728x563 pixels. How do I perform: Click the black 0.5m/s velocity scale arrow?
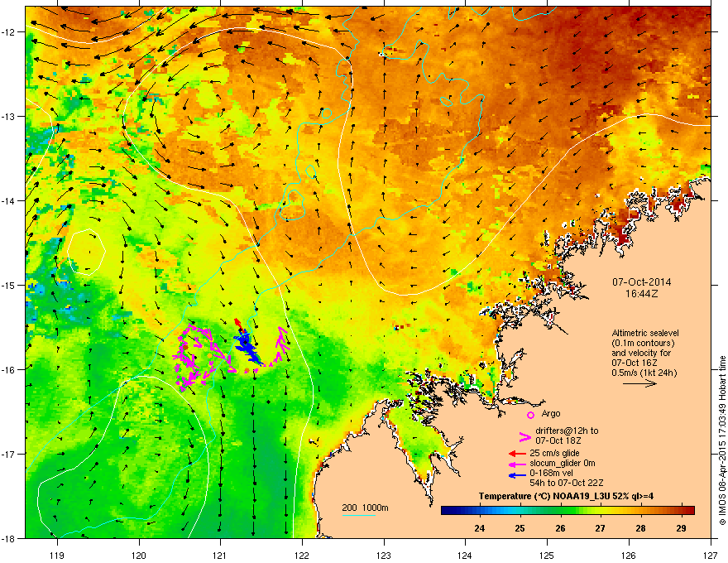click(x=639, y=383)
